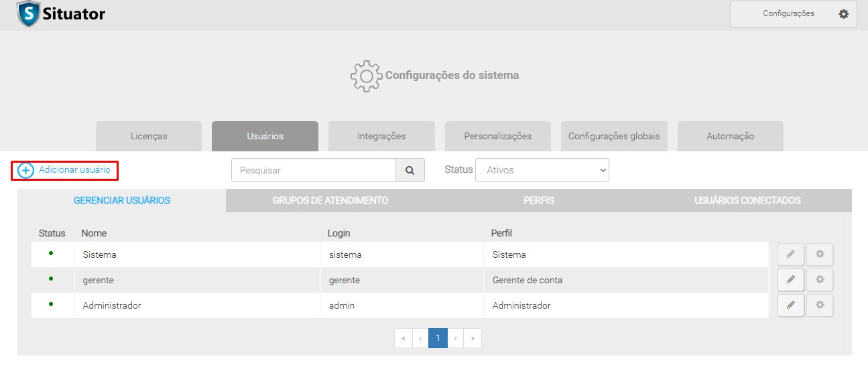Open gear settings for Administrador user row

tap(819, 305)
